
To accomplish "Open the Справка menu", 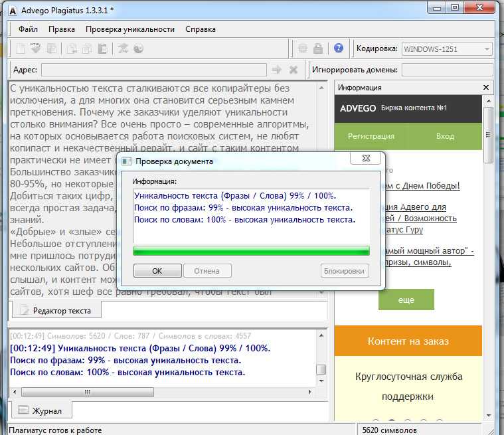I will tap(201, 29).
